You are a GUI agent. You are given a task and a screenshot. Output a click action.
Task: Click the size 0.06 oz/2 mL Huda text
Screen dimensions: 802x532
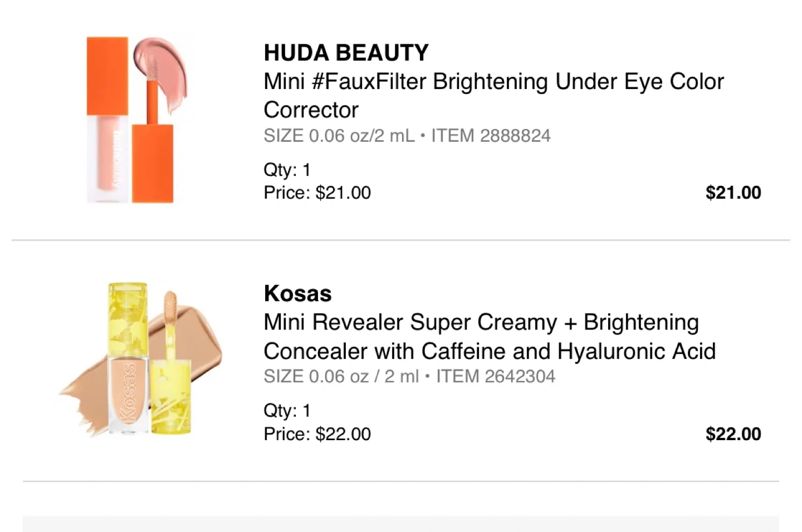tap(339, 136)
